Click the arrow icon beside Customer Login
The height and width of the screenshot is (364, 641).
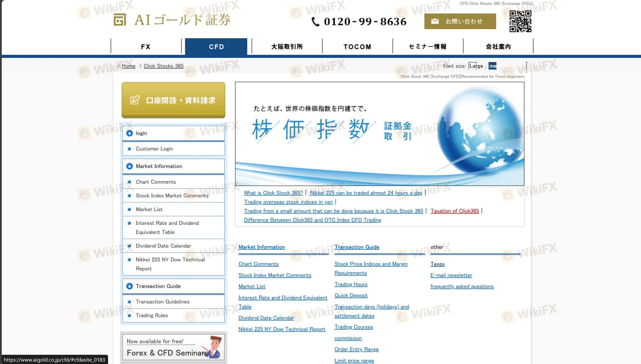click(x=129, y=149)
